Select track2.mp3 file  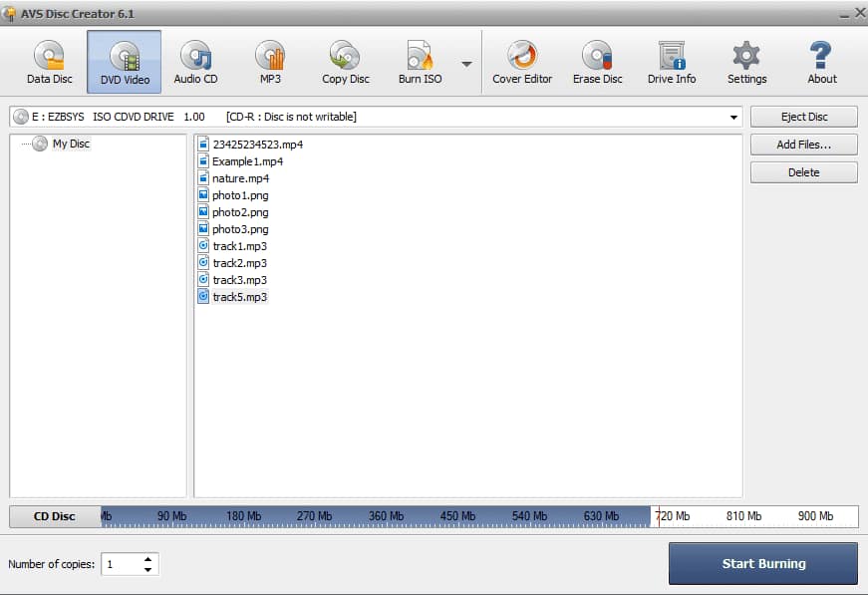240,263
